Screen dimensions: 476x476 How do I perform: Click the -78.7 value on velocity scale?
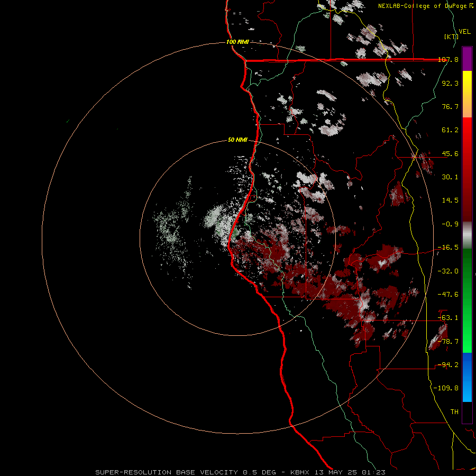pos(448,342)
